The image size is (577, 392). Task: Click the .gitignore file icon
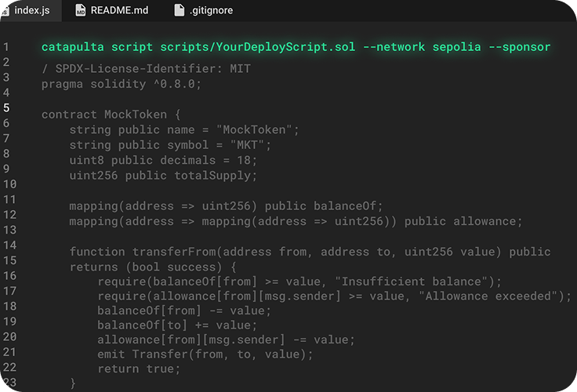[180, 10]
